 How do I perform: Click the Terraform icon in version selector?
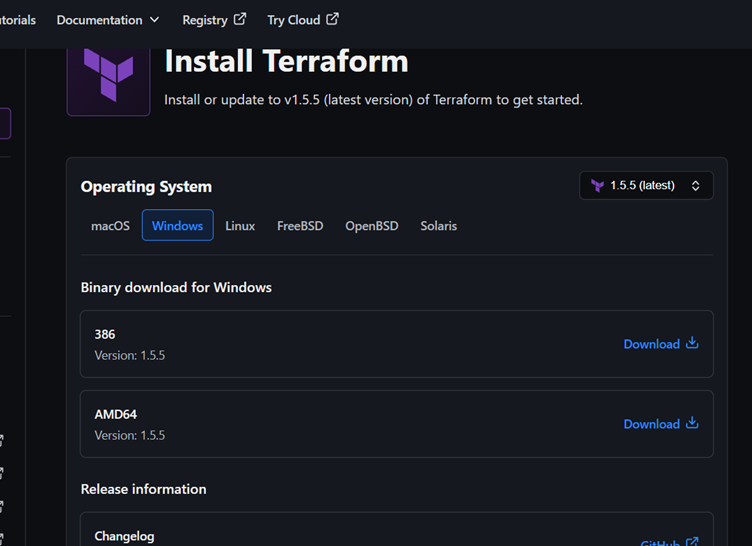(597, 186)
